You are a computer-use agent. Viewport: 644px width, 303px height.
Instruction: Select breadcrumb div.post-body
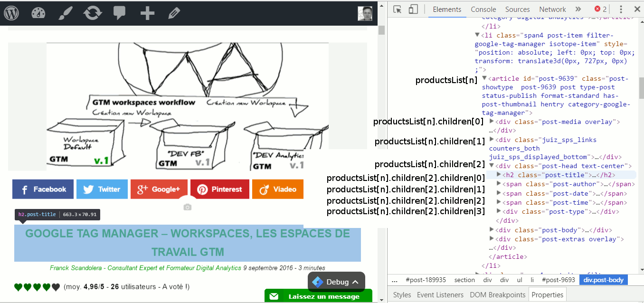tap(603, 280)
